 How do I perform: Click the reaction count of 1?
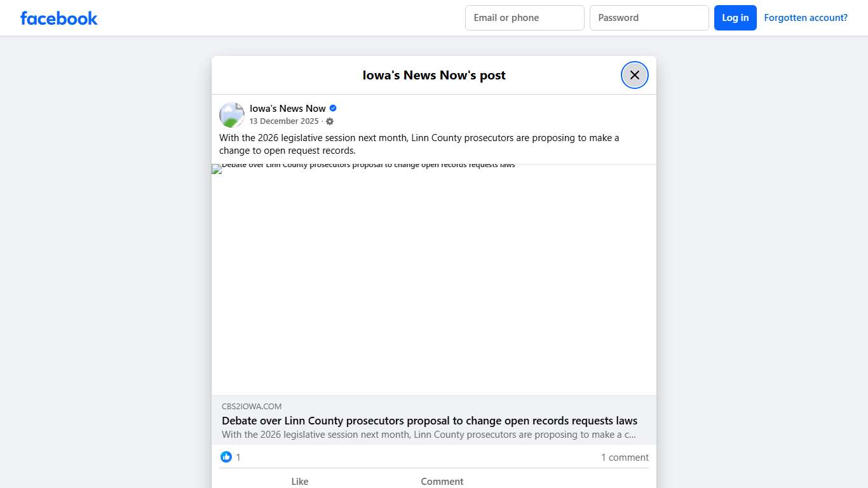[x=238, y=457]
